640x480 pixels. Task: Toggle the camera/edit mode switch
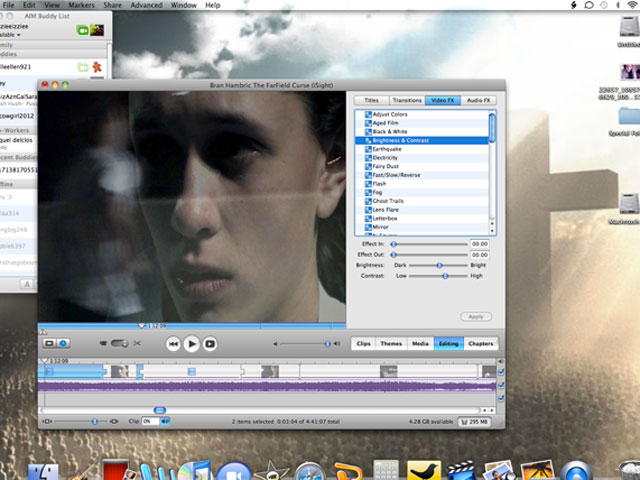point(119,344)
